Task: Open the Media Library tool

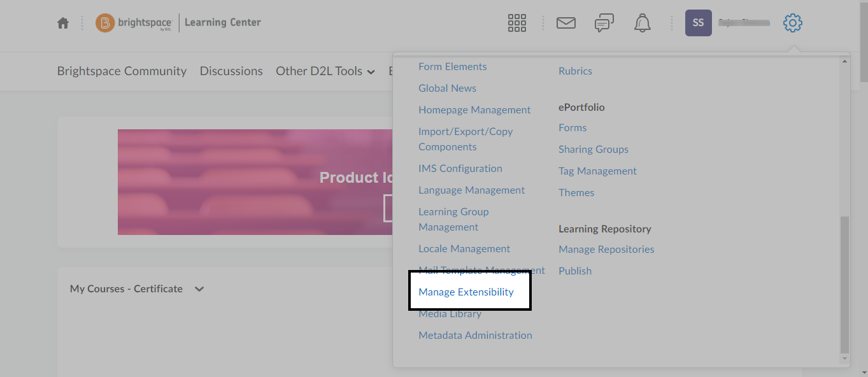Action: tap(450, 313)
